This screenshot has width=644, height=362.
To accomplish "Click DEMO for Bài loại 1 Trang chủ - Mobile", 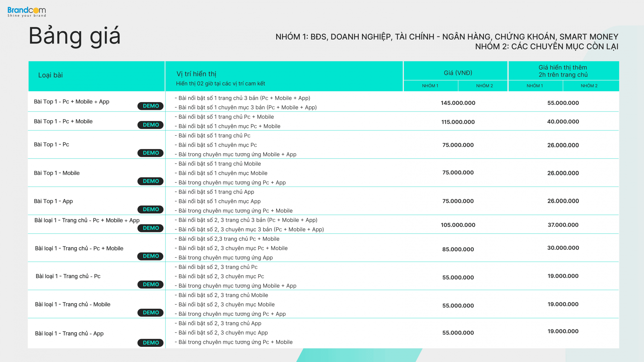I will [150, 312].
